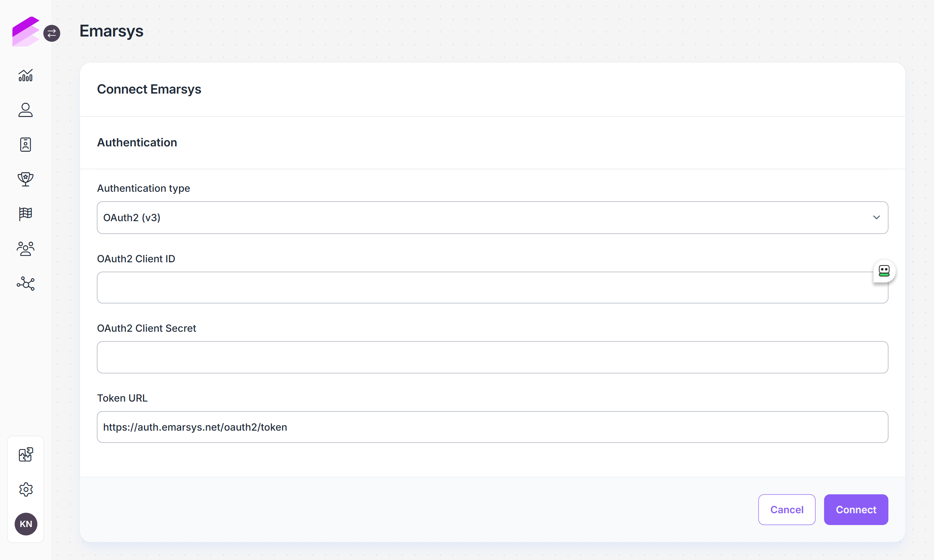This screenshot has height=560, width=934.
Task: Click the OAuth2 Client ID label
Action: pyautogui.click(x=136, y=259)
